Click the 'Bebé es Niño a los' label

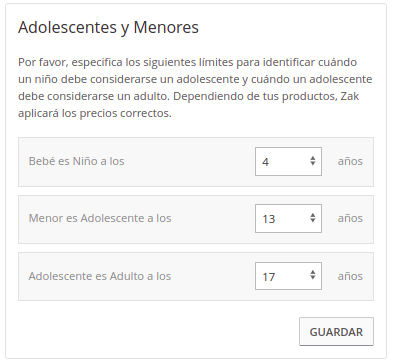coord(77,161)
